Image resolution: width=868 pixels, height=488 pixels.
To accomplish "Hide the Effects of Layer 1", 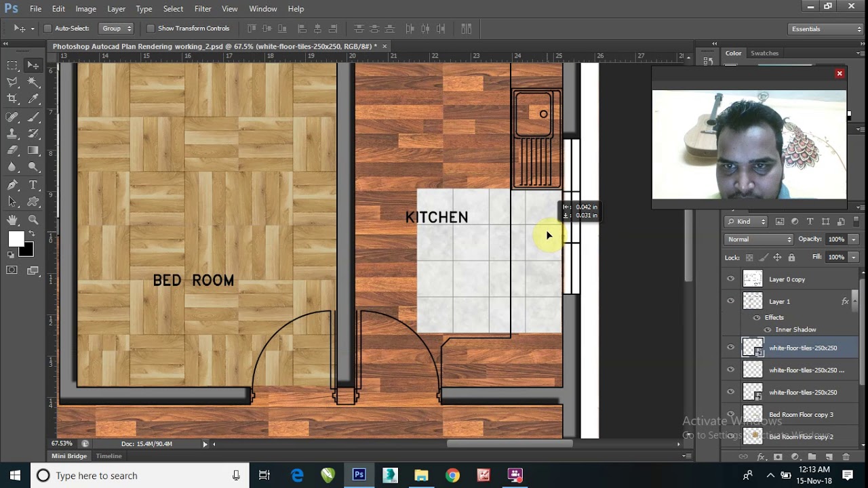I will click(757, 317).
